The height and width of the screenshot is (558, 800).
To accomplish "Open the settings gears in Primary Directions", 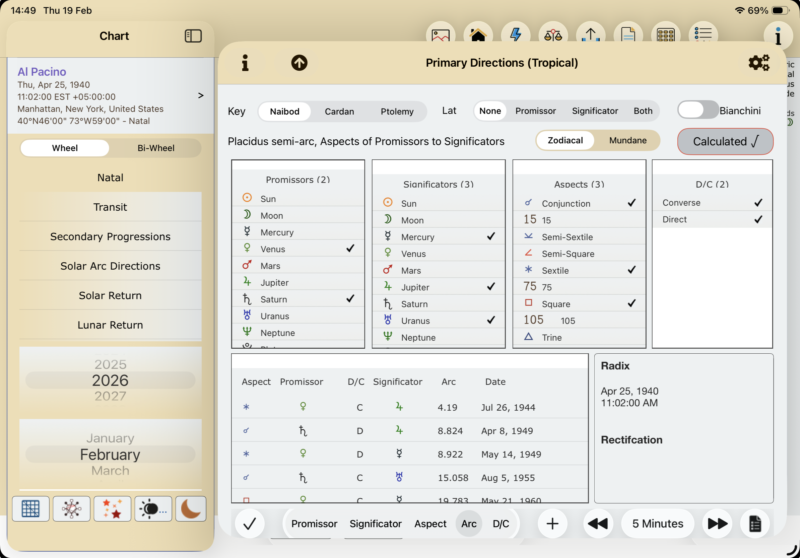I will coord(759,63).
